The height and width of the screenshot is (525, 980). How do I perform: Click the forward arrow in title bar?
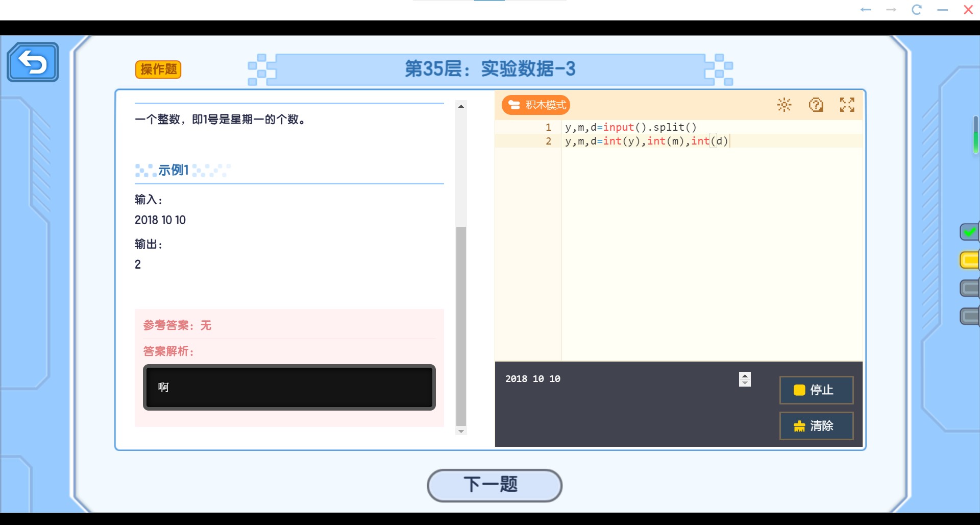[x=891, y=10]
